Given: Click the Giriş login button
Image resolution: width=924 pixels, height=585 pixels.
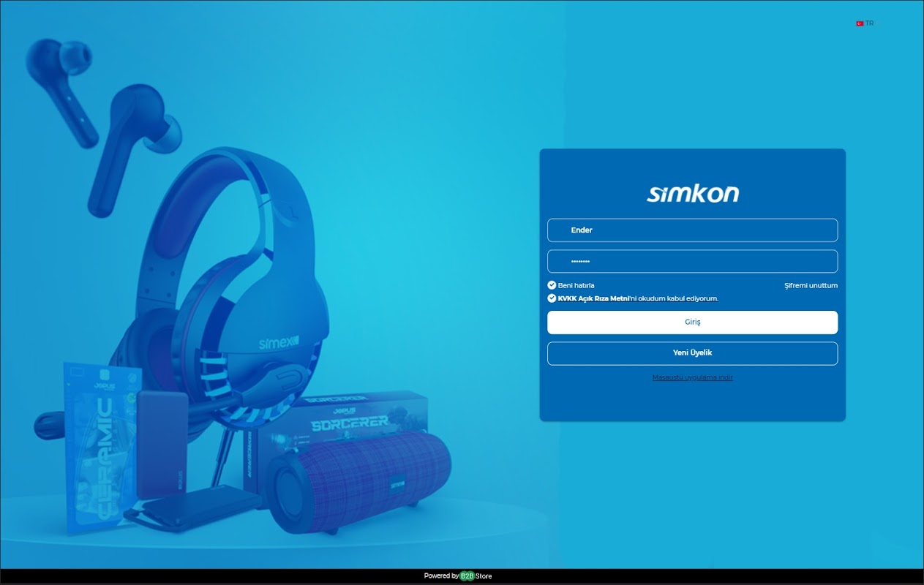Looking at the screenshot, I should (x=692, y=322).
